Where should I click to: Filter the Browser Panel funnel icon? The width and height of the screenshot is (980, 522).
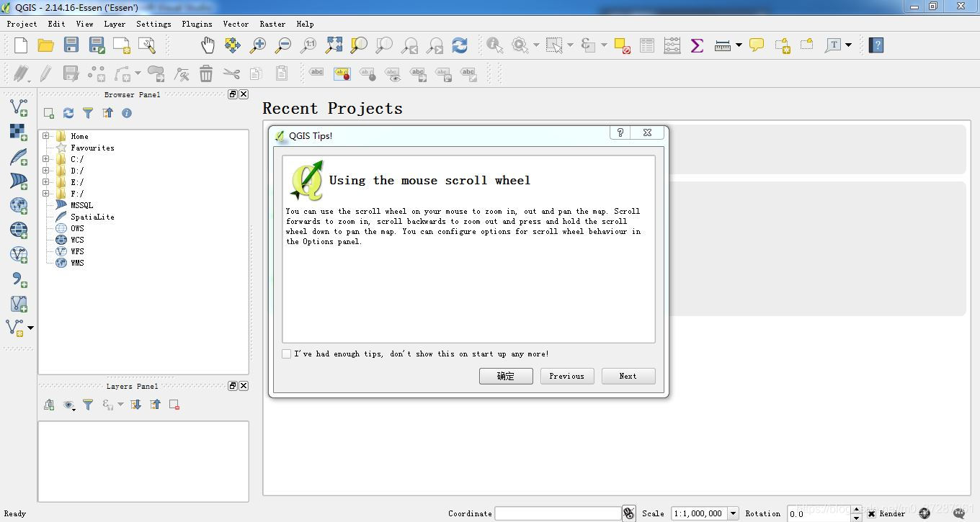pyautogui.click(x=88, y=113)
